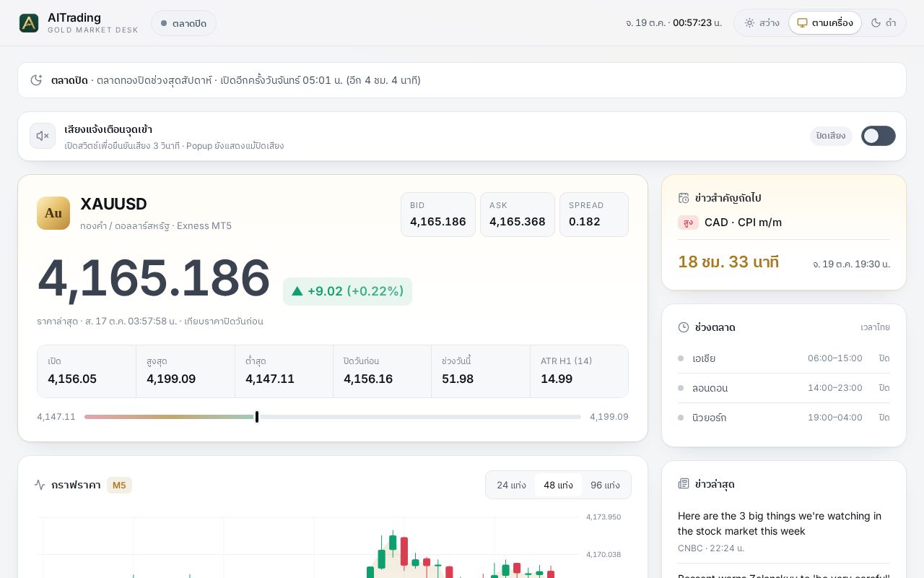Image resolution: width=924 pixels, height=578 pixels.
Task: Click the นิวยอร์ก session status dot
Action: pos(681,418)
